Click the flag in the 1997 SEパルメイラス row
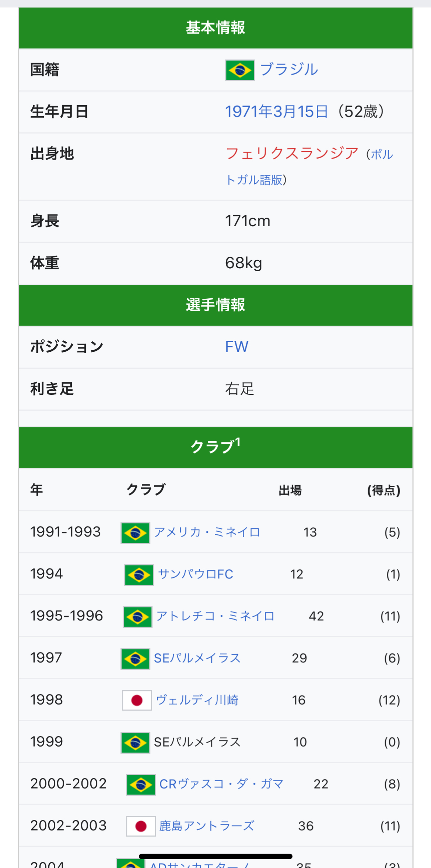The width and height of the screenshot is (431, 868). (x=135, y=659)
